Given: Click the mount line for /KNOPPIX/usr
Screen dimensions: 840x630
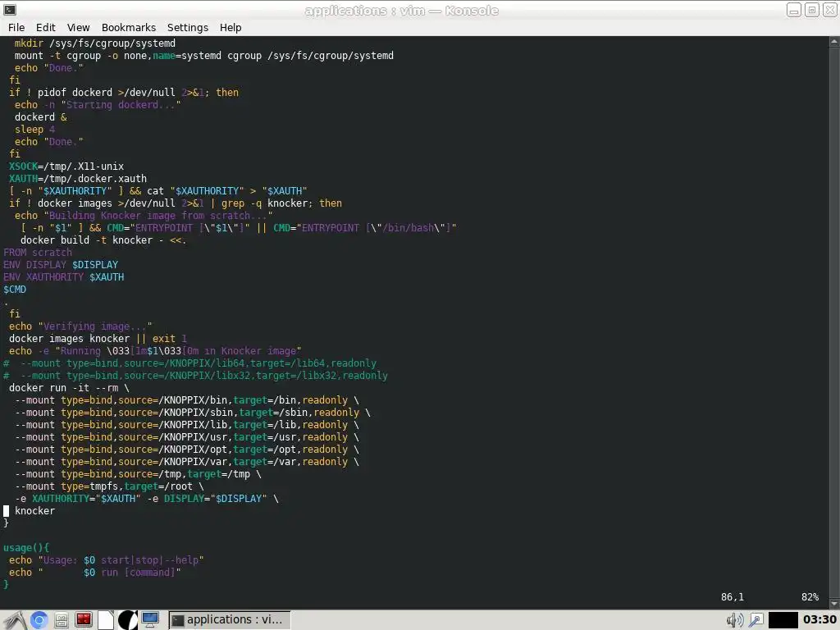Looking at the screenshot, I should (186, 437).
